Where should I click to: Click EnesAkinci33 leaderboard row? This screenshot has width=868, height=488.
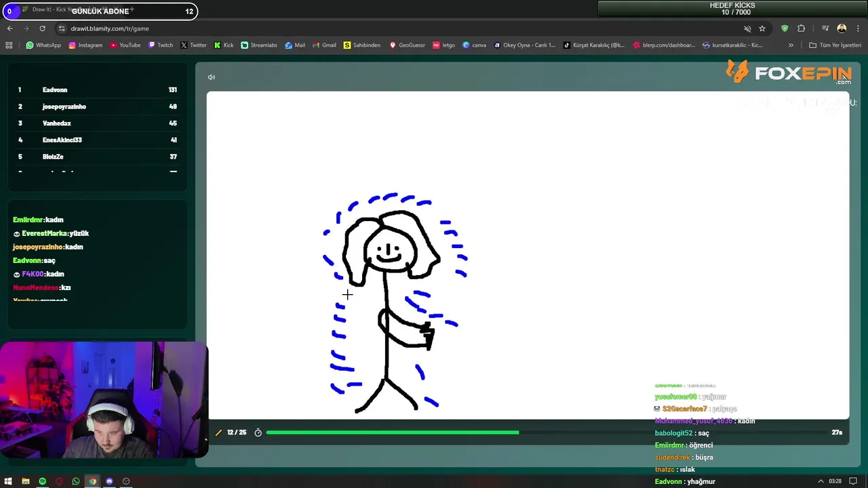97,140
